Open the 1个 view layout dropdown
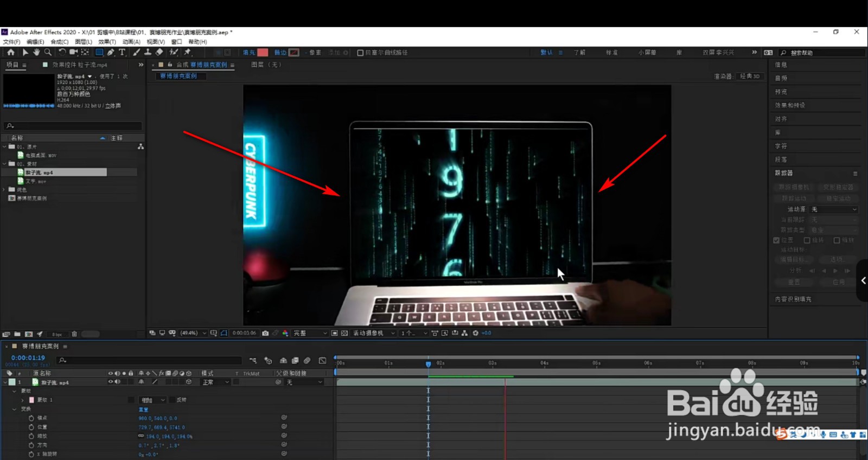 point(414,333)
